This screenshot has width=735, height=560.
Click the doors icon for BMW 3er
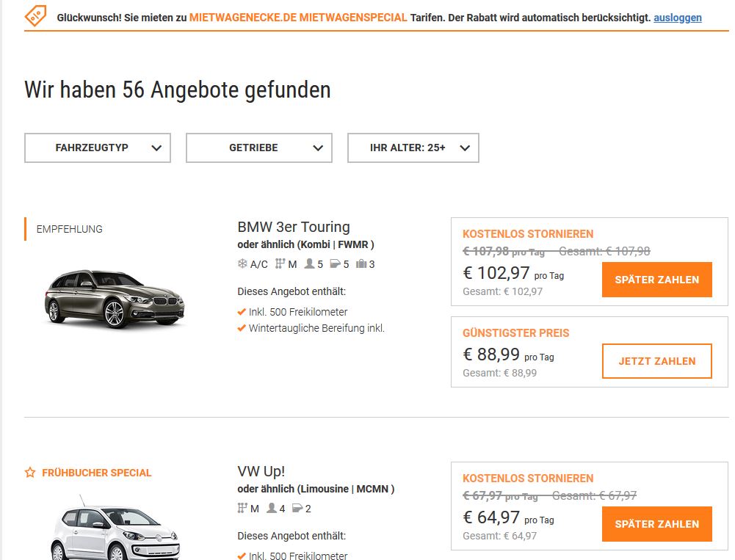click(335, 264)
